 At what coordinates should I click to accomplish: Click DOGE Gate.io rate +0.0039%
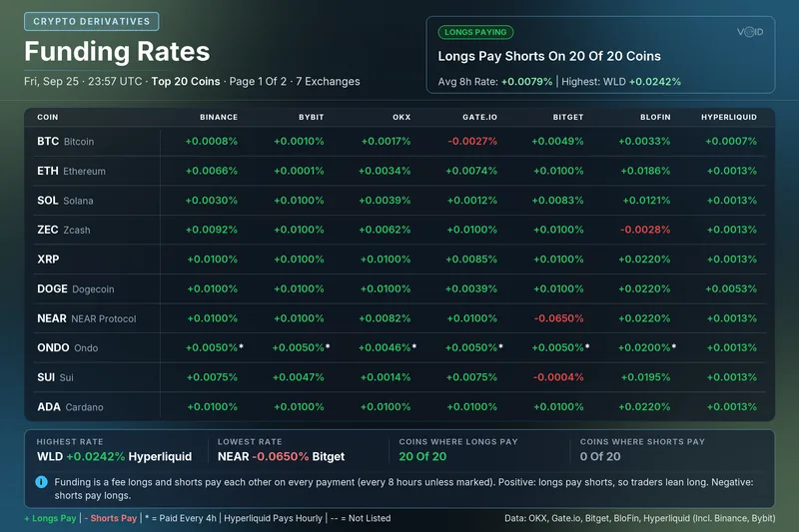click(471, 288)
